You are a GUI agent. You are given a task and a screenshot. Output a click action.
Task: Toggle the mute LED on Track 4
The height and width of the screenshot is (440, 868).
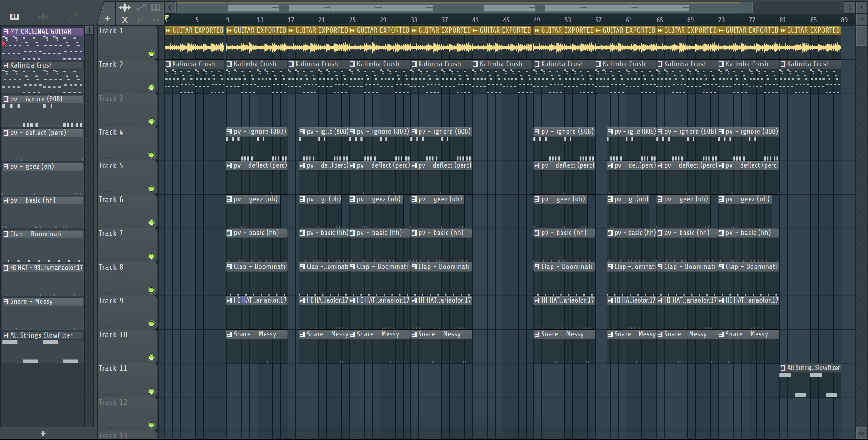point(151,155)
